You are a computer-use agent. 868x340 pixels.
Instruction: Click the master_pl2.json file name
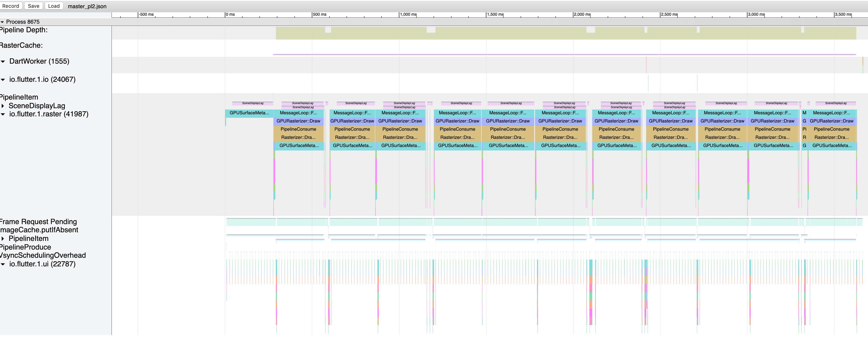pos(87,6)
